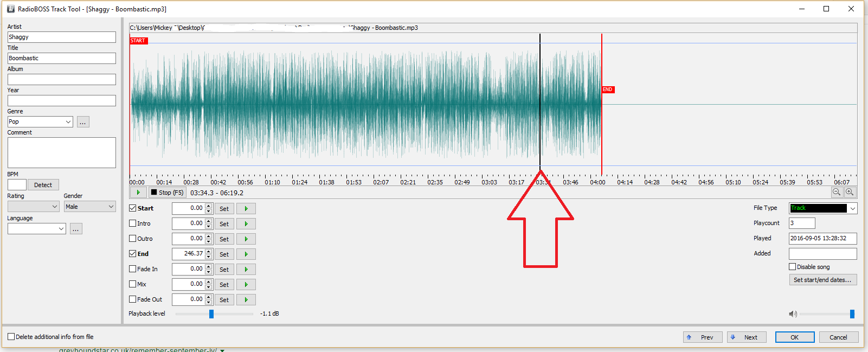Adjust the volume slider handle
This screenshot has height=352, width=868.
click(852, 314)
